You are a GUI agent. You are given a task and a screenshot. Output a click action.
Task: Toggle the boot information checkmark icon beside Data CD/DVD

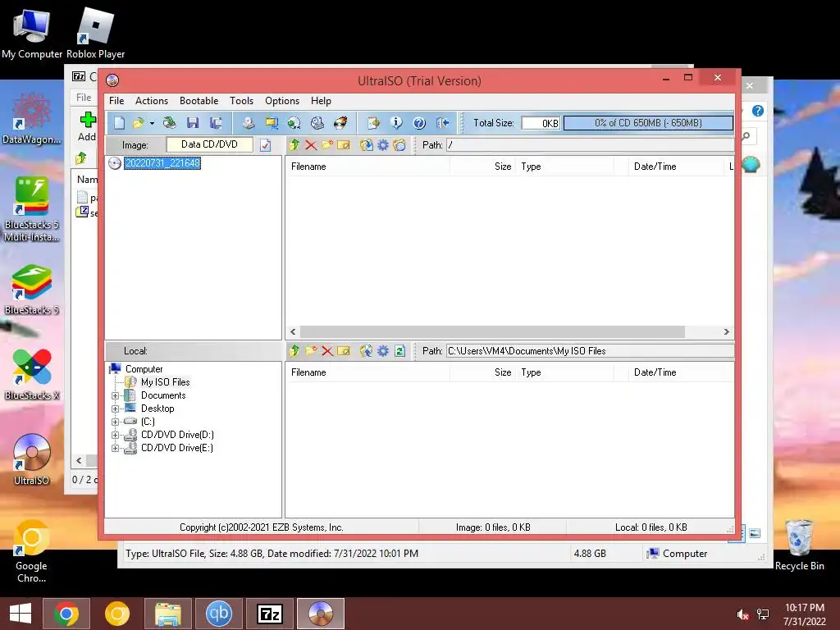tap(265, 145)
